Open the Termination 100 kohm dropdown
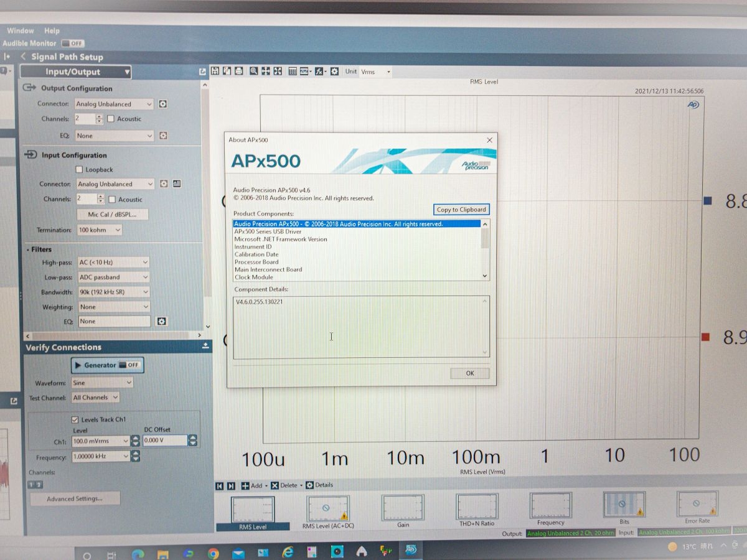The height and width of the screenshot is (560, 747). tap(100, 230)
